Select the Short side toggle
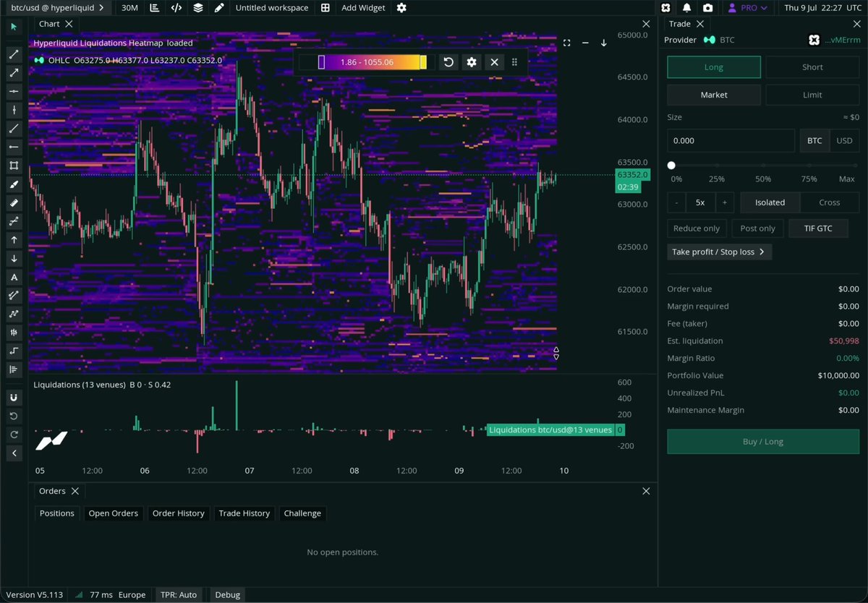This screenshot has height=603, width=868. [812, 67]
